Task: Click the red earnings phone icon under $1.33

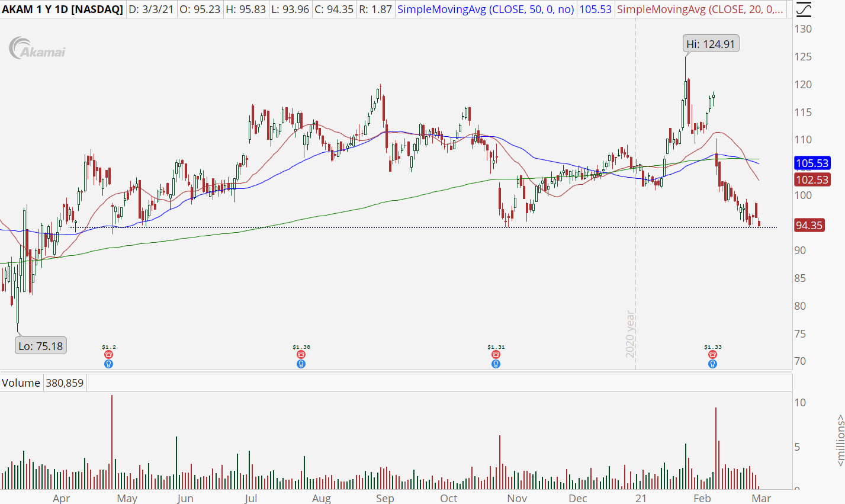Action: click(x=712, y=355)
